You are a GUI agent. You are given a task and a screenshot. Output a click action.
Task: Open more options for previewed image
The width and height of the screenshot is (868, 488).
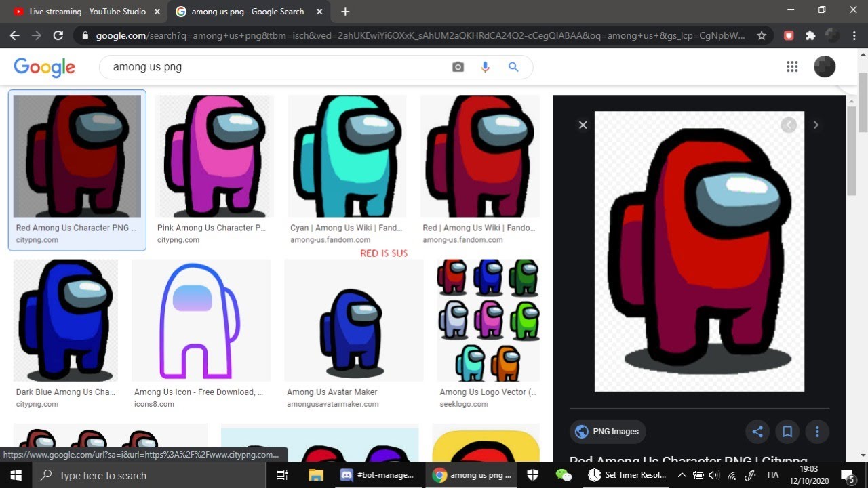point(817,432)
